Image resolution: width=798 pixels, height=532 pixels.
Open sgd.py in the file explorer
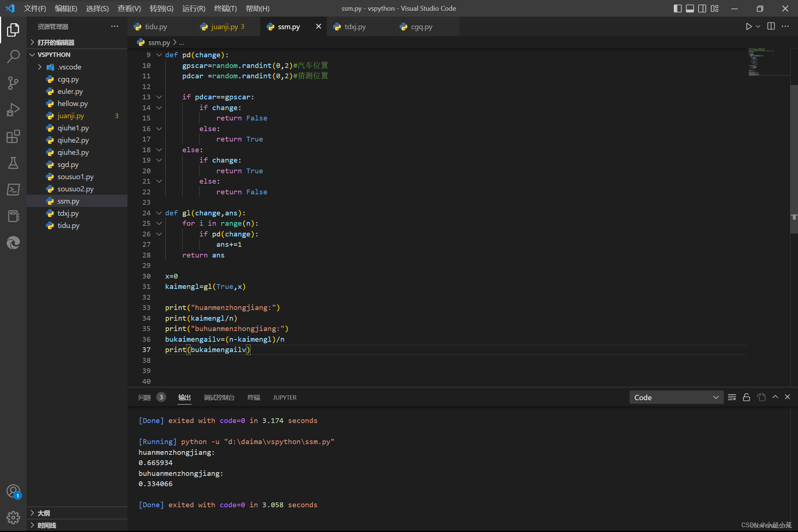[x=77, y=164]
